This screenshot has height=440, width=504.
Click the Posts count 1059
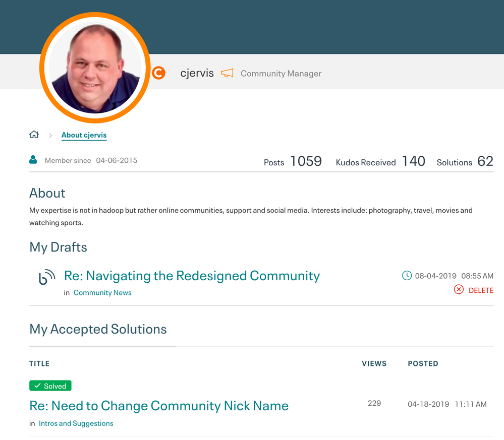pos(306,161)
